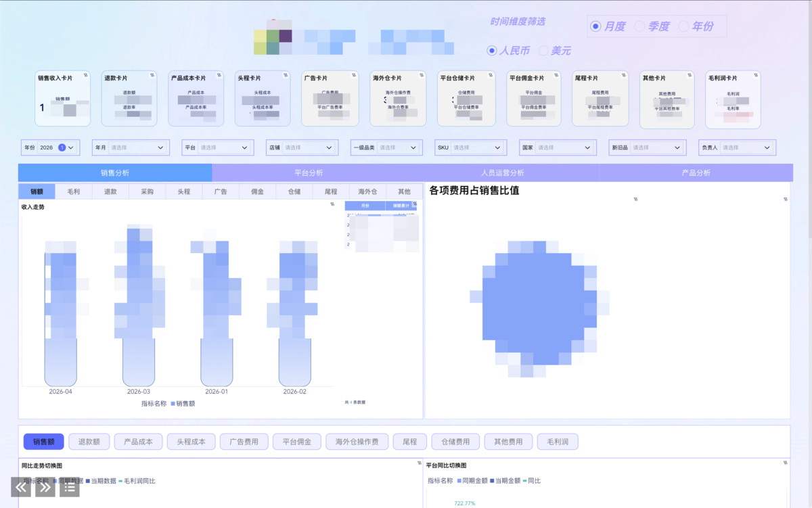Viewport: 812px width, 508px height.
Task: Click the 海外仓操作费 metric button
Action: pyautogui.click(x=357, y=442)
